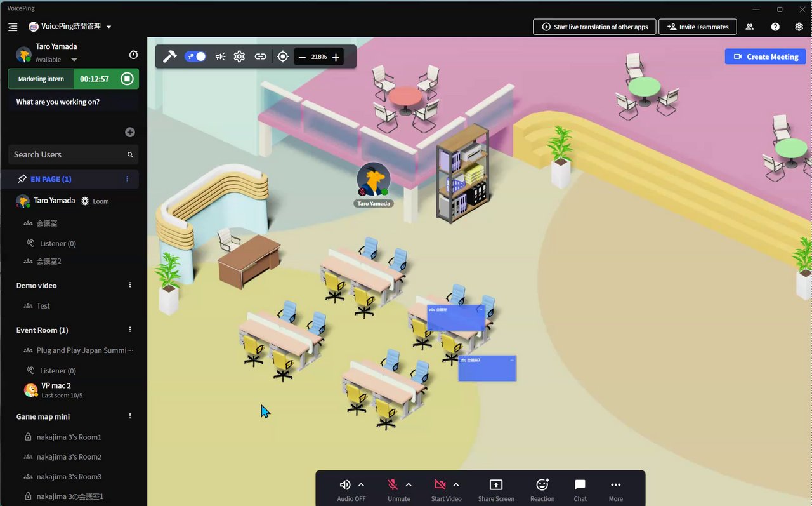Open the time tracker stopwatch icon
The image size is (812, 506).
133,55
